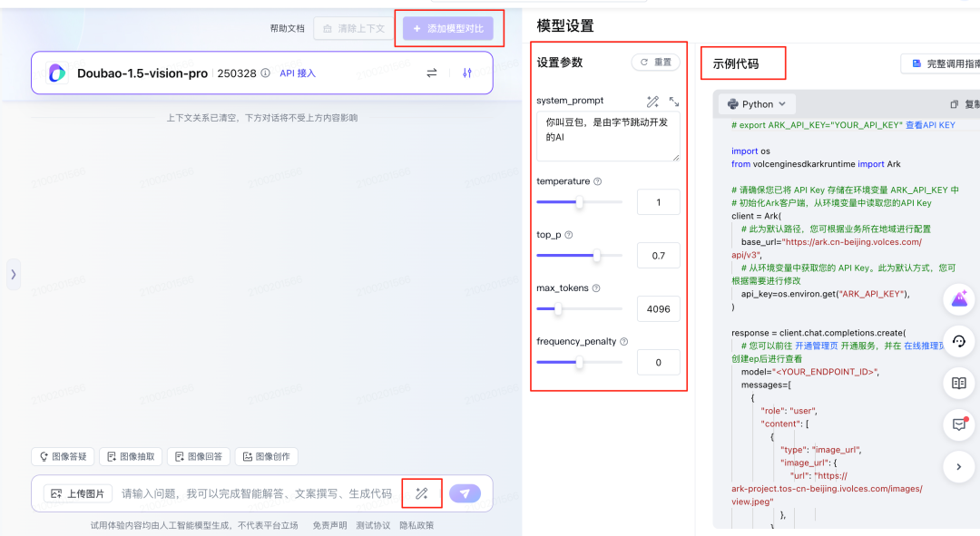Image resolution: width=980 pixels, height=536 pixels.
Task: Click the max_tokens slider handle
Action: (x=557, y=308)
